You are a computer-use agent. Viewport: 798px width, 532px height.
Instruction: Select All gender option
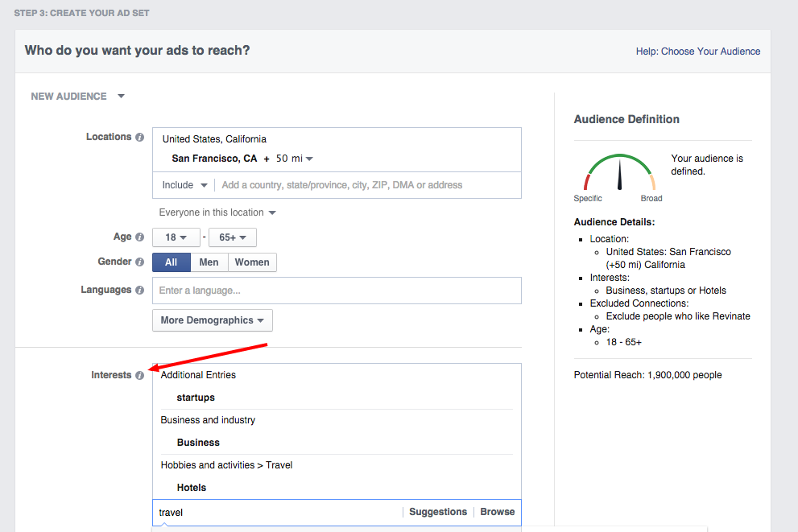point(171,262)
